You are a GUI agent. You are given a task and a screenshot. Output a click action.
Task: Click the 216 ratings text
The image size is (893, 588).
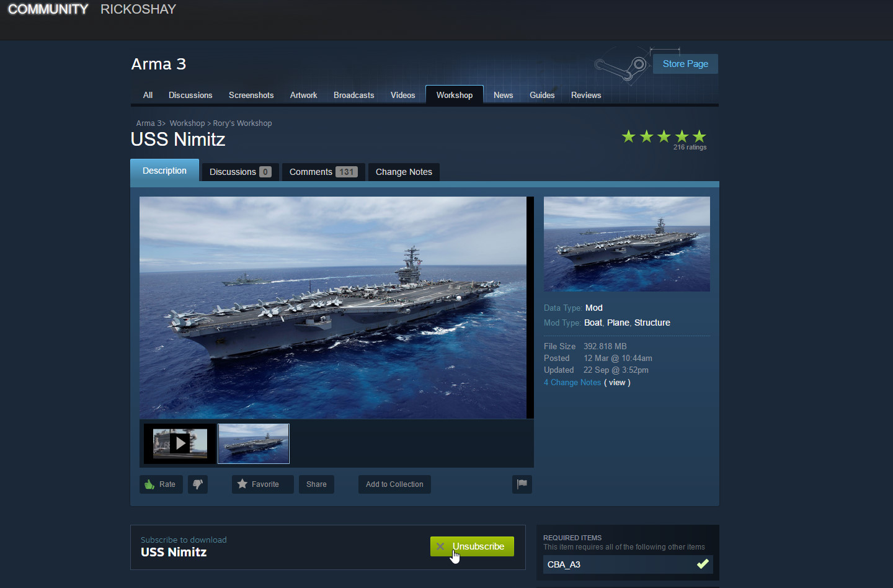[690, 148]
